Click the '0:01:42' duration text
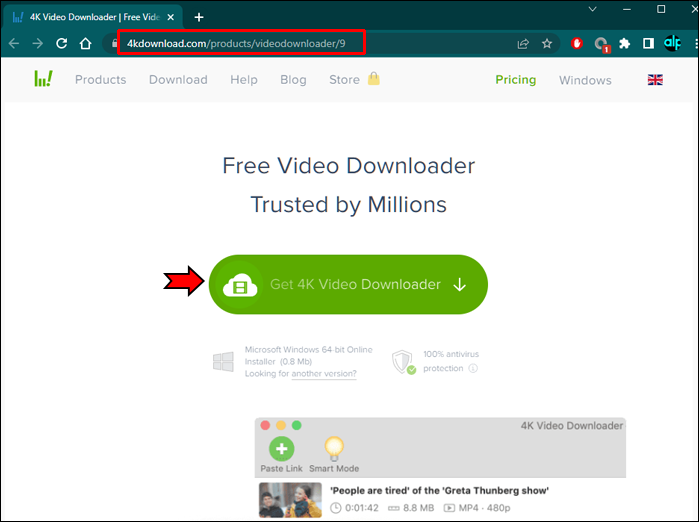699x522 pixels. (362, 508)
